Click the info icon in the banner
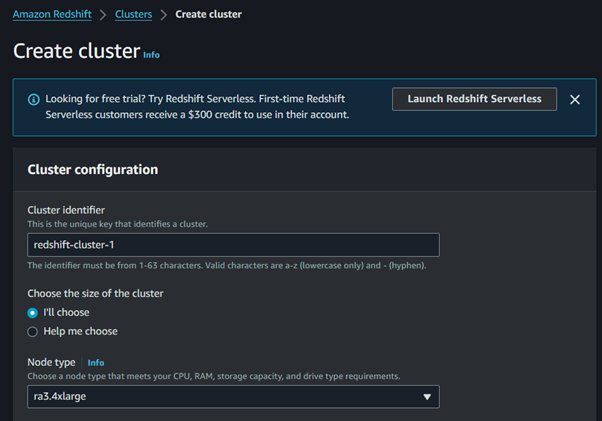 pos(34,99)
